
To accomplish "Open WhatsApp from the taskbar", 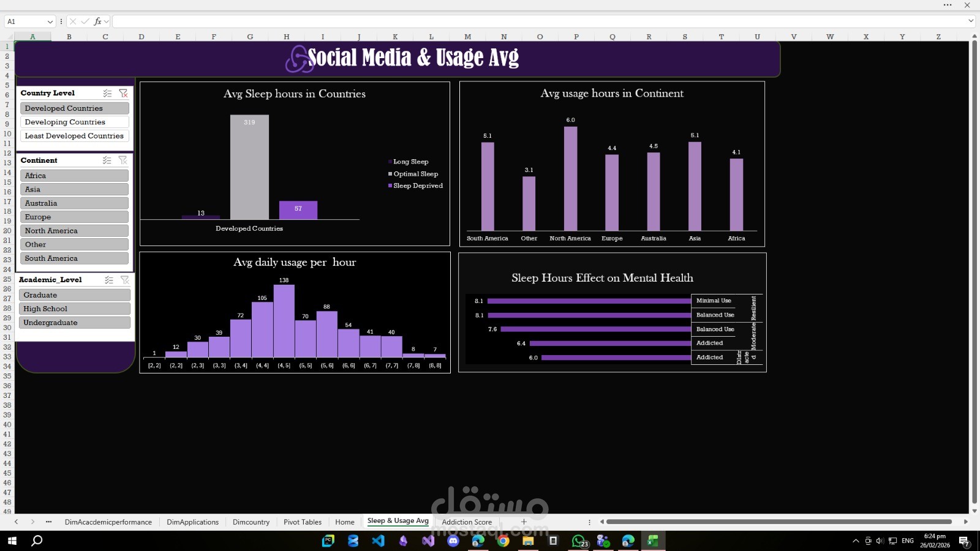I will [x=577, y=541].
